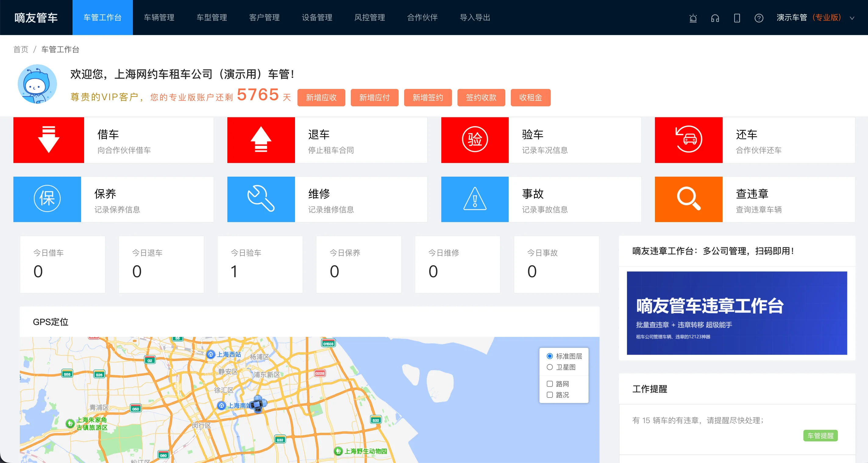
Task: Open the mobile phone app icon
Action: pos(737,18)
